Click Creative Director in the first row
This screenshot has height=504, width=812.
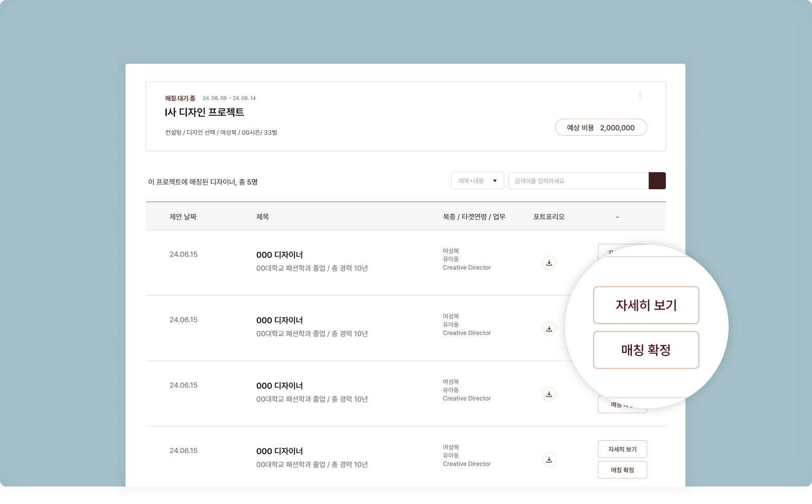click(467, 267)
